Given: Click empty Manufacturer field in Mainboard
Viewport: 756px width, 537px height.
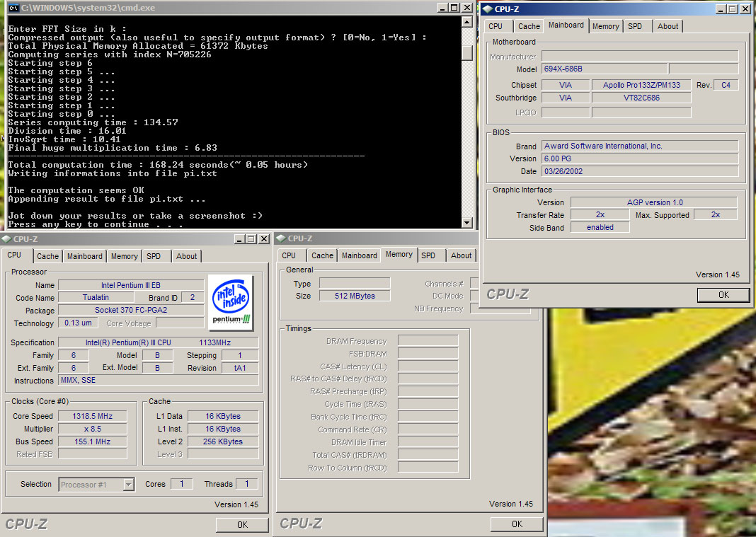Looking at the screenshot, I should [x=640, y=56].
